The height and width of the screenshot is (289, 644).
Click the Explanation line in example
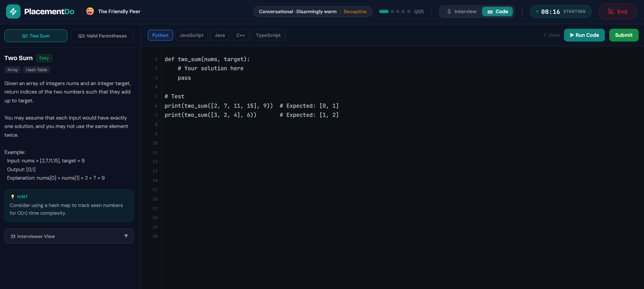[56, 178]
